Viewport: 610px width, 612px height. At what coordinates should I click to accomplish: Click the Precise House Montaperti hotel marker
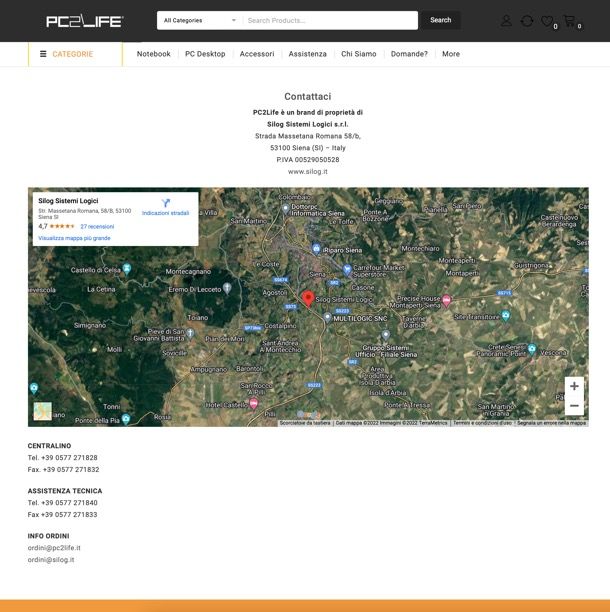(x=446, y=300)
